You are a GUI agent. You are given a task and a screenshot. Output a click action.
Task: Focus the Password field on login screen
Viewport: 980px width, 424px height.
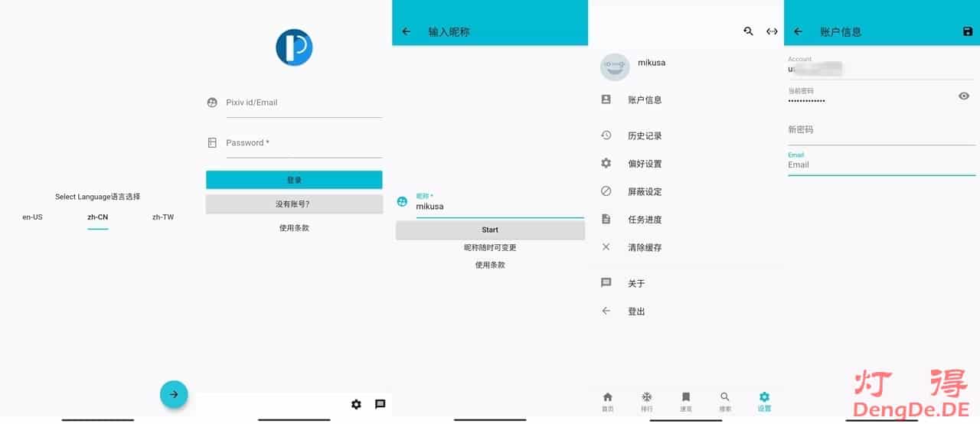click(x=303, y=143)
